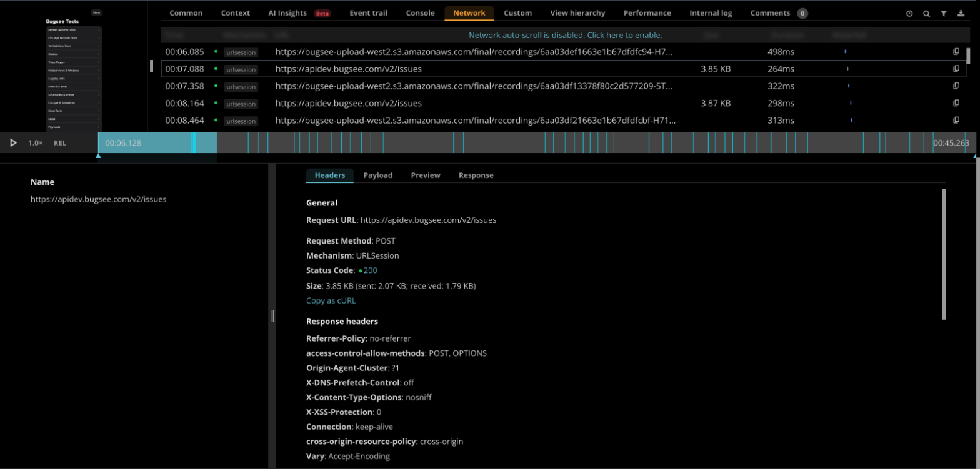Click the 498ms duration cell
The height and width of the screenshot is (469, 980).
click(x=781, y=52)
